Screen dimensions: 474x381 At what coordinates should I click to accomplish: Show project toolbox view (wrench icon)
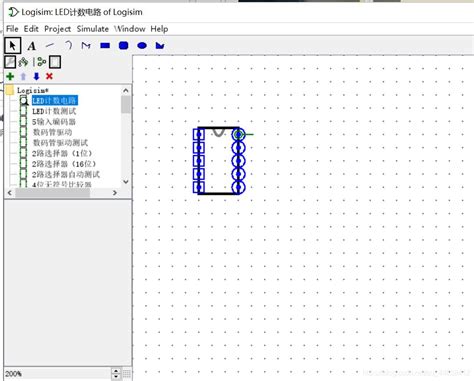point(10,62)
